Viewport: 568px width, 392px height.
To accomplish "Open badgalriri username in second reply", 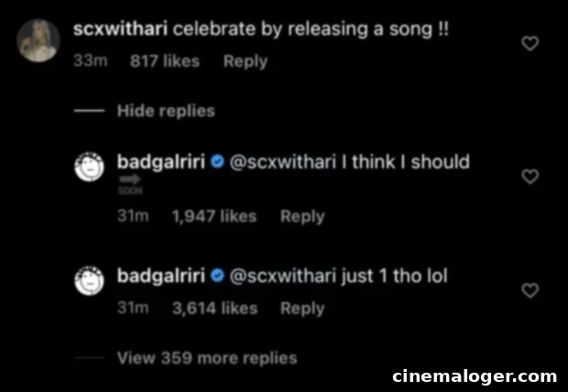I will [161, 276].
